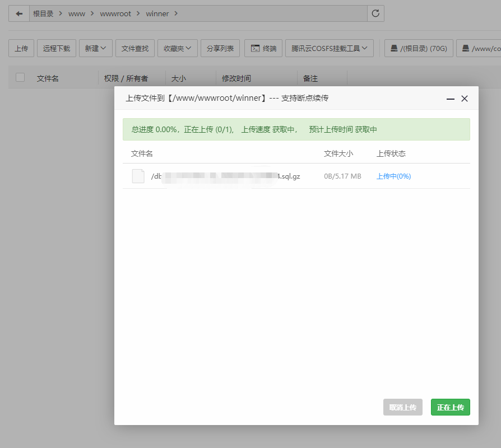
Task: Open 远程下载 remote download
Action: (x=57, y=49)
